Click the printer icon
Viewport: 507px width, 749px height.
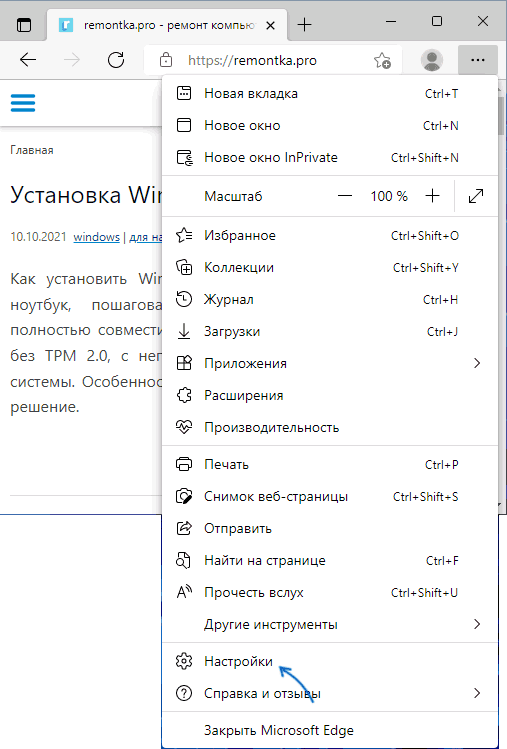184,464
